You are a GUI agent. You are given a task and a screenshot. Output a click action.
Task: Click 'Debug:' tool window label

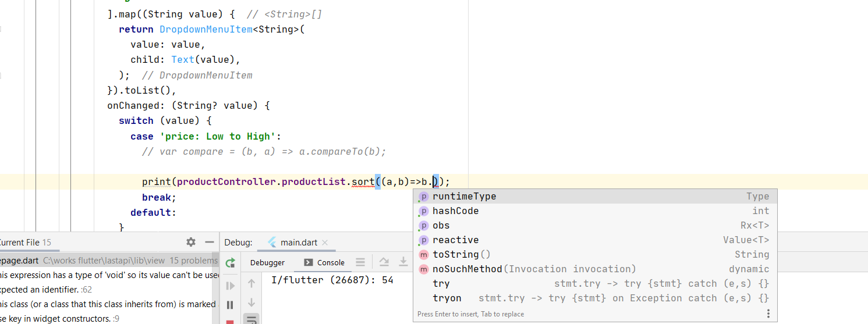click(239, 243)
